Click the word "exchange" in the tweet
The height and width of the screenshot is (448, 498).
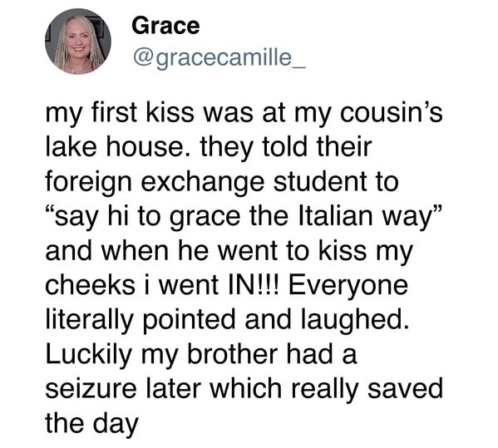pos(203,184)
